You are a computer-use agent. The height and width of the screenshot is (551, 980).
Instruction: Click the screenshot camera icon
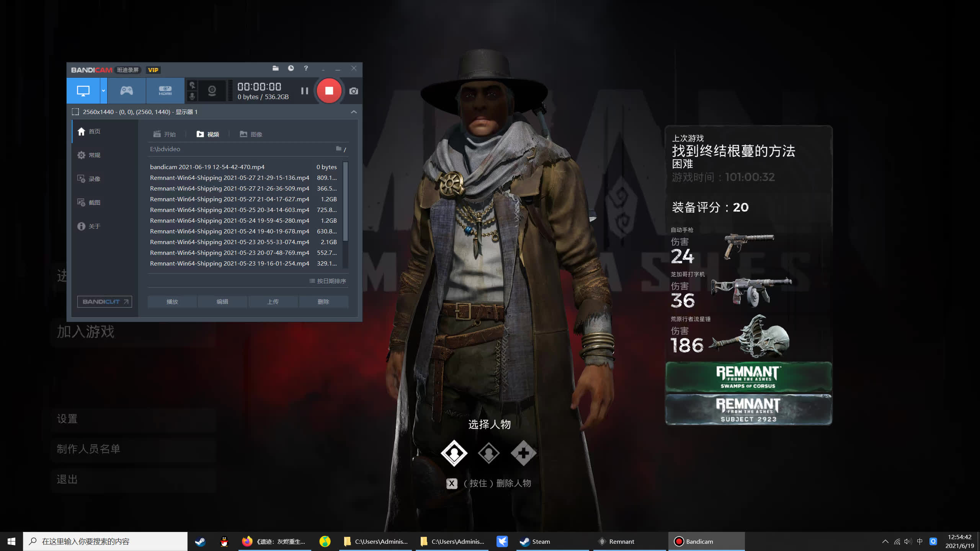353,91
